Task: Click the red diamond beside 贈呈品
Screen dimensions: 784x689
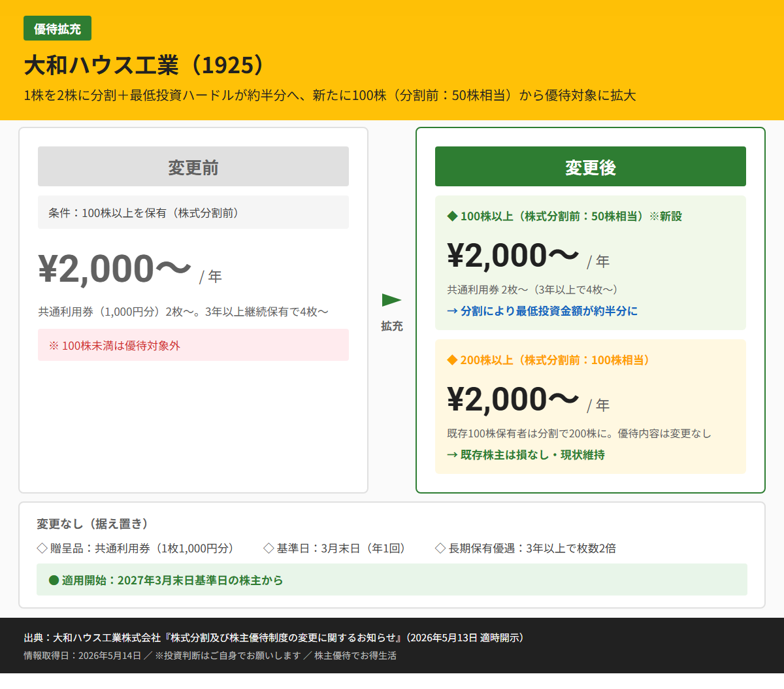Action: (42, 548)
